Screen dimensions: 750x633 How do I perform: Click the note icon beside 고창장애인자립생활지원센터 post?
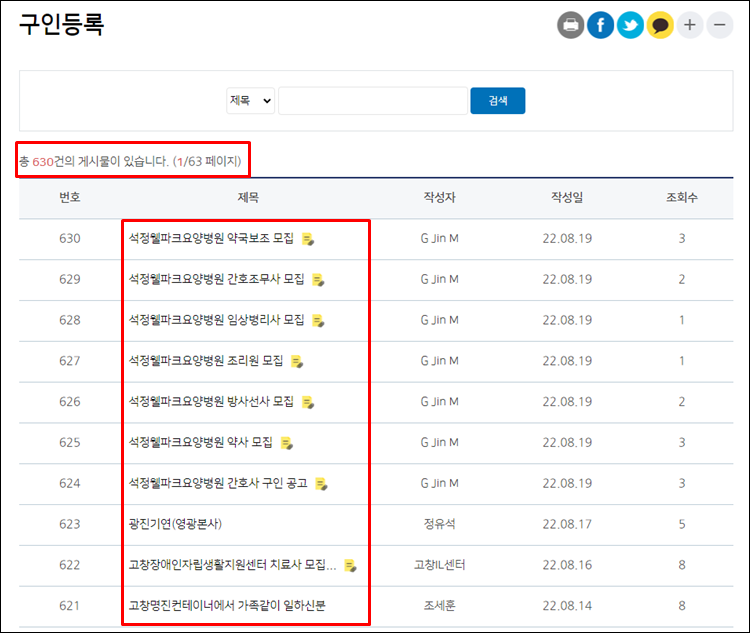[x=351, y=566]
